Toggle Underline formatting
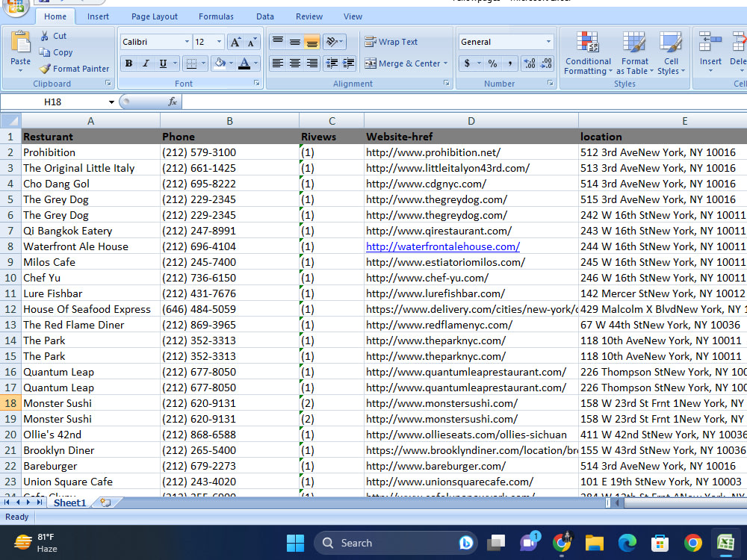This screenshot has height=560, width=747. click(163, 63)
